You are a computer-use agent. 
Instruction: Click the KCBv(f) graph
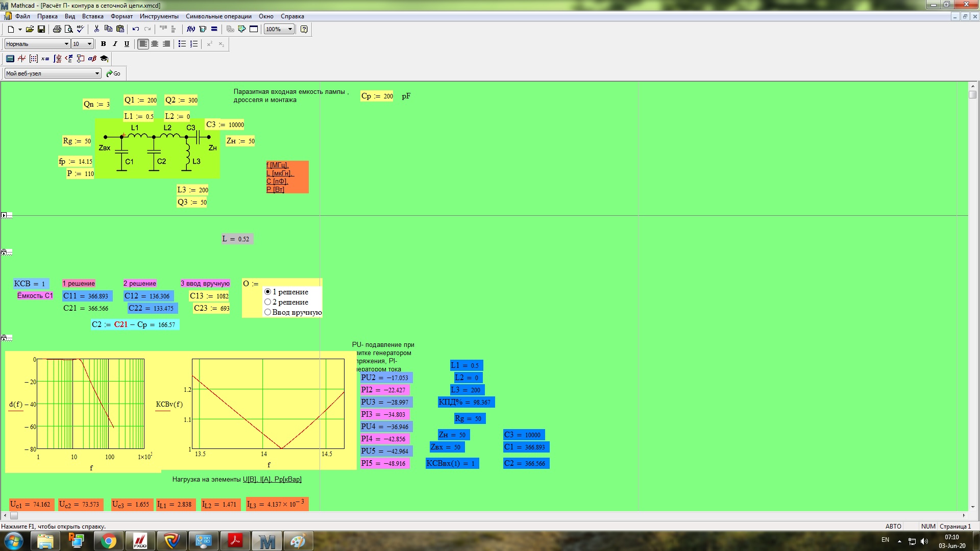pyautogui.click(x=268, y=404)
